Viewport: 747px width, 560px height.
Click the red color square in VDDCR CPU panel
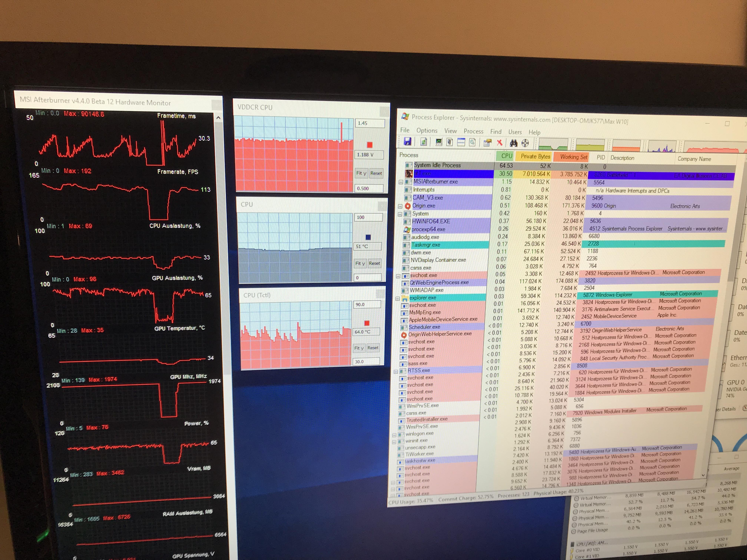click(x=370, y=145)
